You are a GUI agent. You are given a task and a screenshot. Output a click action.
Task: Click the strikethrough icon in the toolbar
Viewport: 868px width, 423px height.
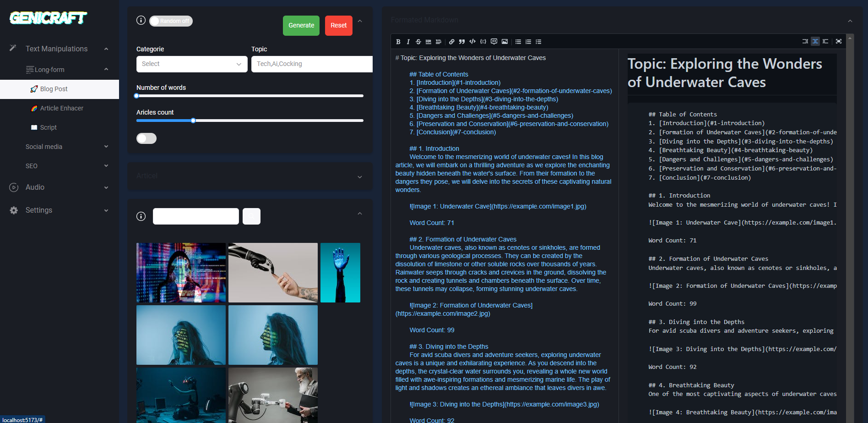pyautogui.click(x=418, y=42)
